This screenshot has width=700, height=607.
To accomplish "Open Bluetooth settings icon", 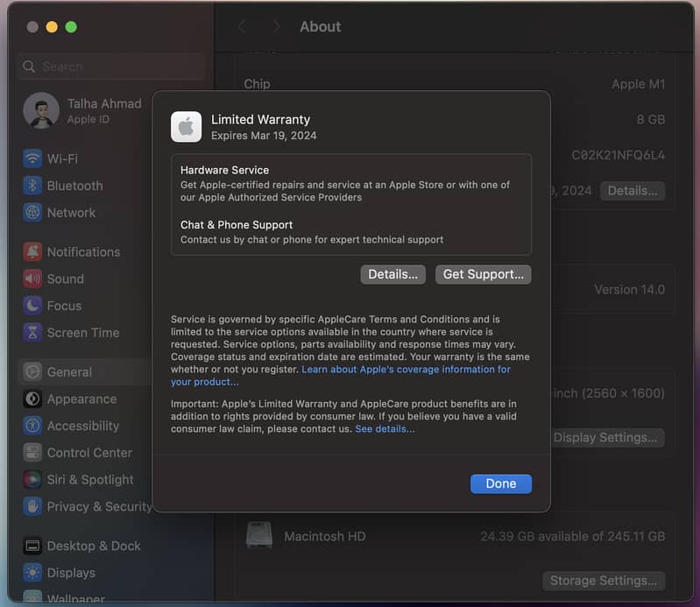I will 32,186.
